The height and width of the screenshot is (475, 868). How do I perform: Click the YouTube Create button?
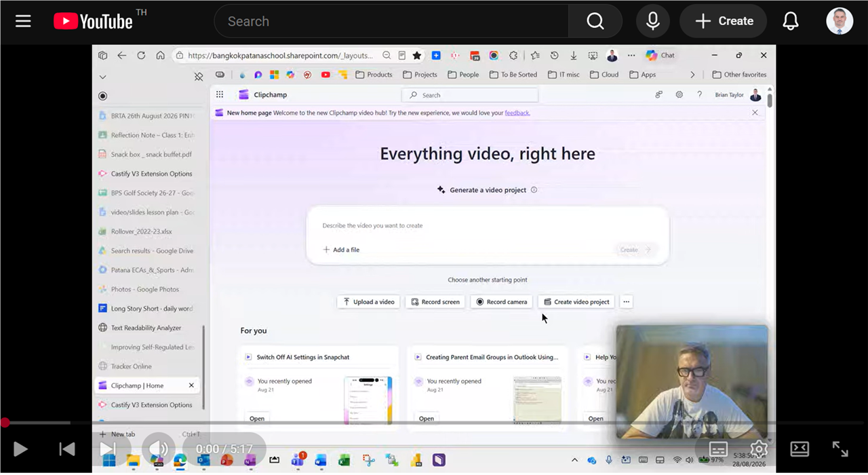point(724,21)
